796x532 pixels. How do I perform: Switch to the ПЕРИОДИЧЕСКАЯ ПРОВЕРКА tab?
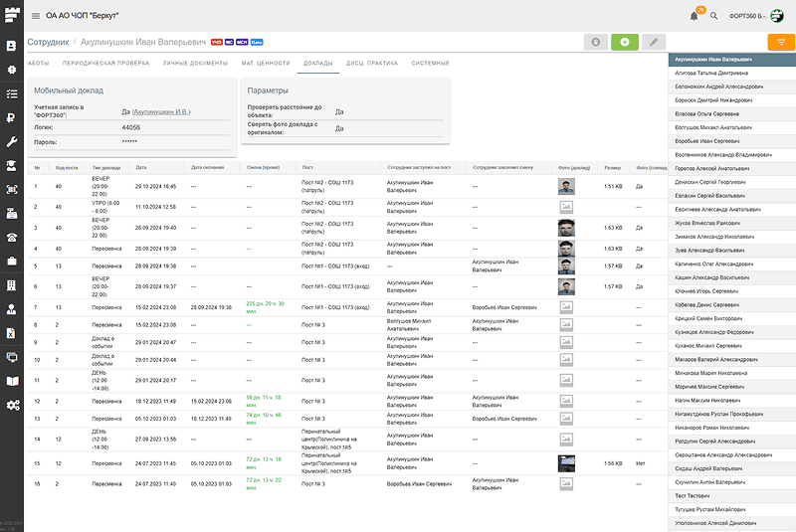[106, 64]
